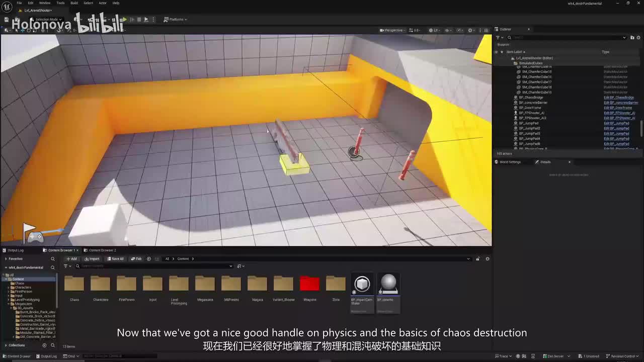Click the viewport Show flags eye icon

447,30
